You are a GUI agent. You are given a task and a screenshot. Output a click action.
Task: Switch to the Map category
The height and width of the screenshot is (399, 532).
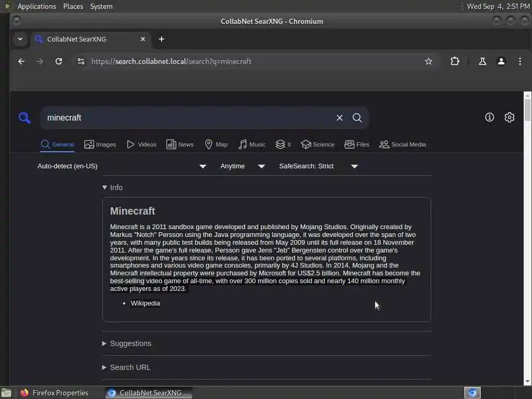[216, 144]
